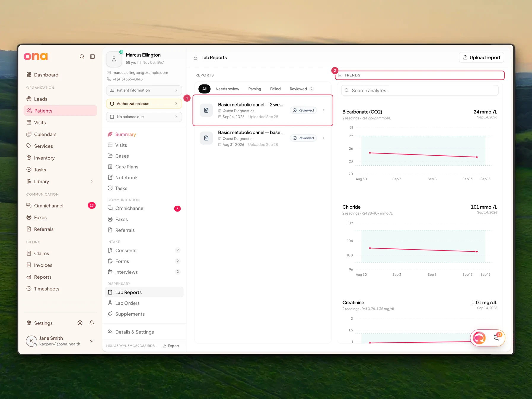
Task: Open patient Summary section
Action: coord(144,134)
